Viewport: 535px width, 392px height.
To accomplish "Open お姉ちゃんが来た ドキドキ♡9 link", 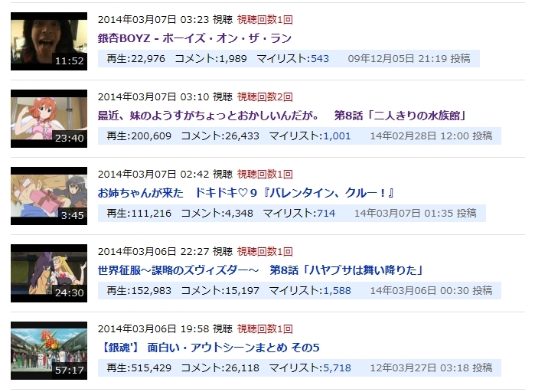I will pos(246,193).
